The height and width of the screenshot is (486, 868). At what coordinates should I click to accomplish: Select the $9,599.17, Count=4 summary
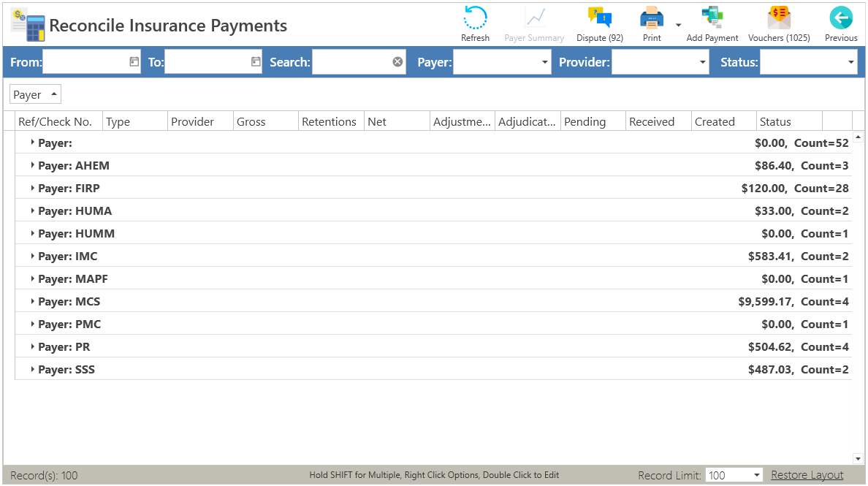coord(793,302)
